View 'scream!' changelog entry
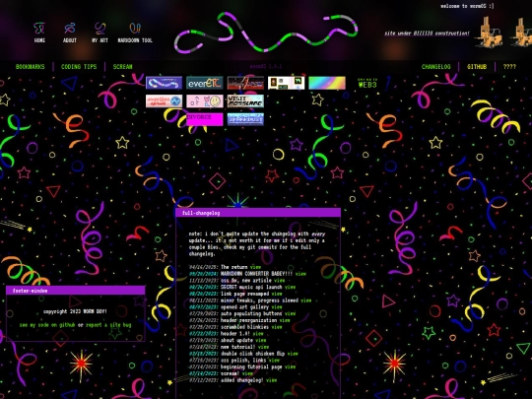Screen dimensions: 532x399 tap(247, 373)
